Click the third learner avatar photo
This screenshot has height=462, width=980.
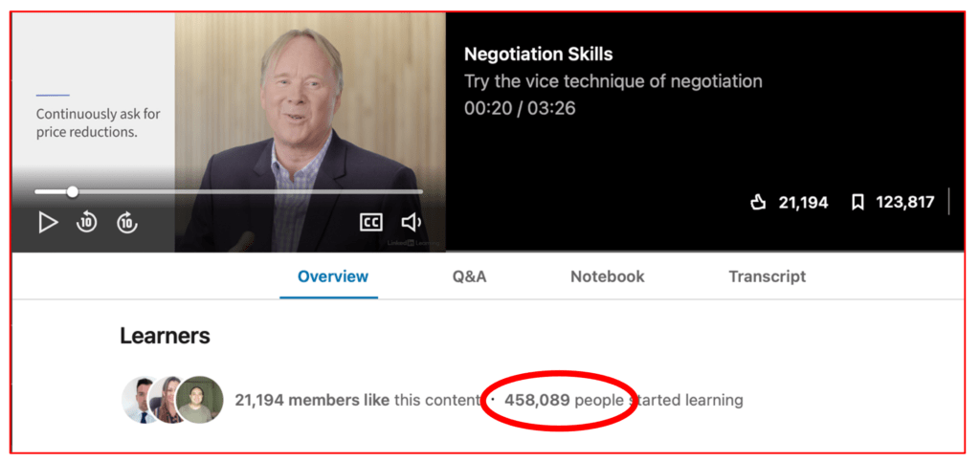[x=200, y=400]
